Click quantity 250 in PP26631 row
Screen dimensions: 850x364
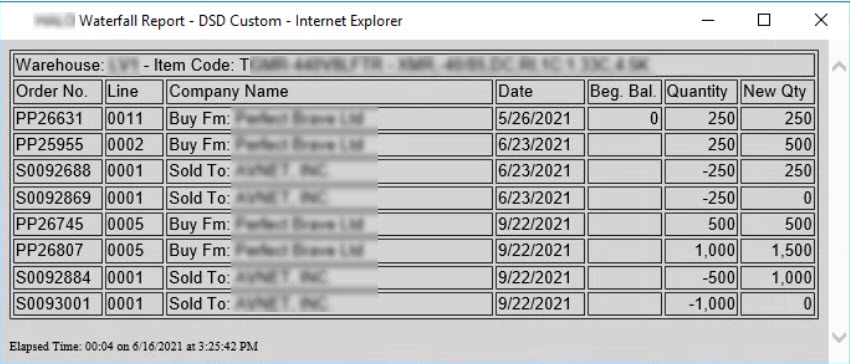coord(701,118)
